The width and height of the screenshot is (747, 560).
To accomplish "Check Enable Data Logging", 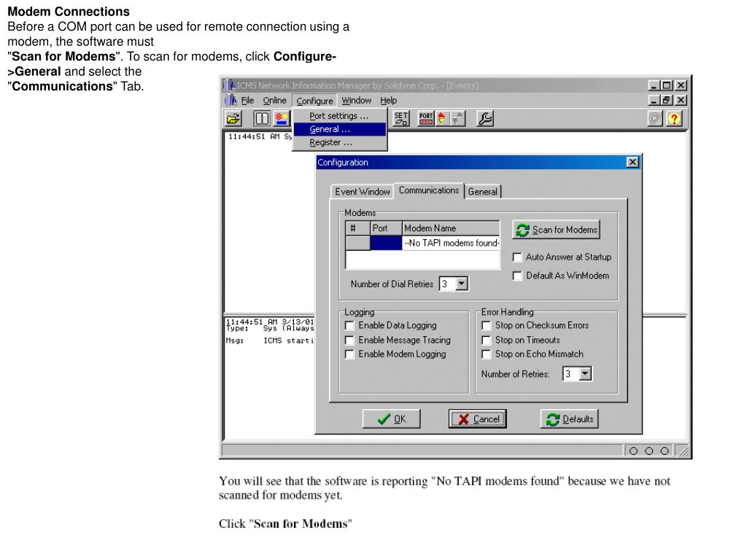I will tap(349, 326).
